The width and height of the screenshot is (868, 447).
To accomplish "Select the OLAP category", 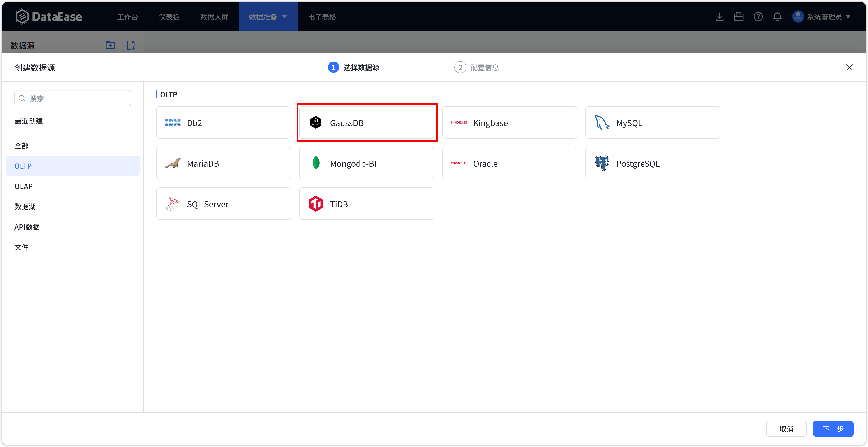I will tap(73, 186).
